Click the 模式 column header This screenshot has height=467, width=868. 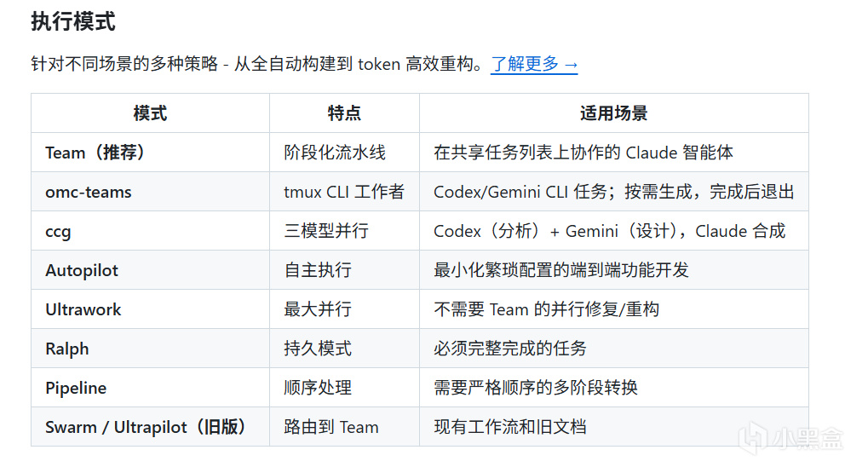click(x=150, y=113)
